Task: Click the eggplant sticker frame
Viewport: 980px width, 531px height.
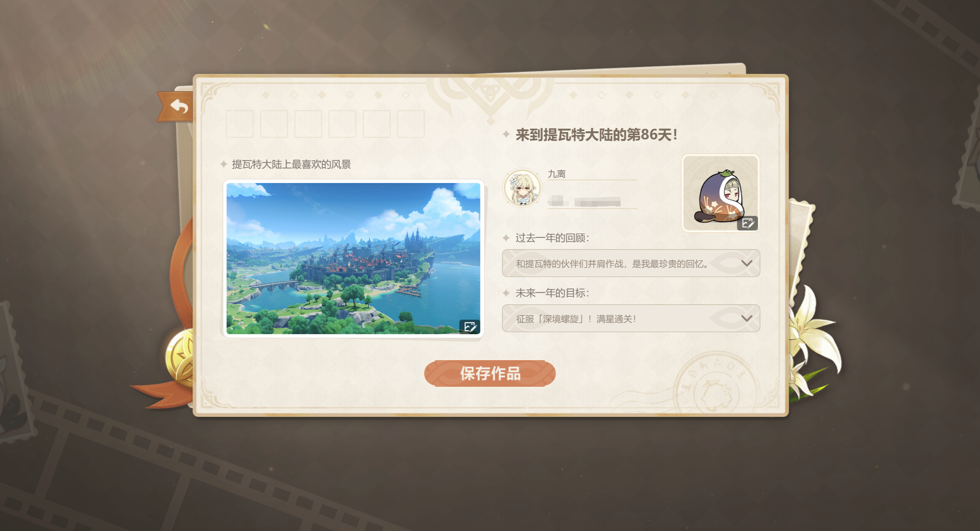Action: pos(720,193)
